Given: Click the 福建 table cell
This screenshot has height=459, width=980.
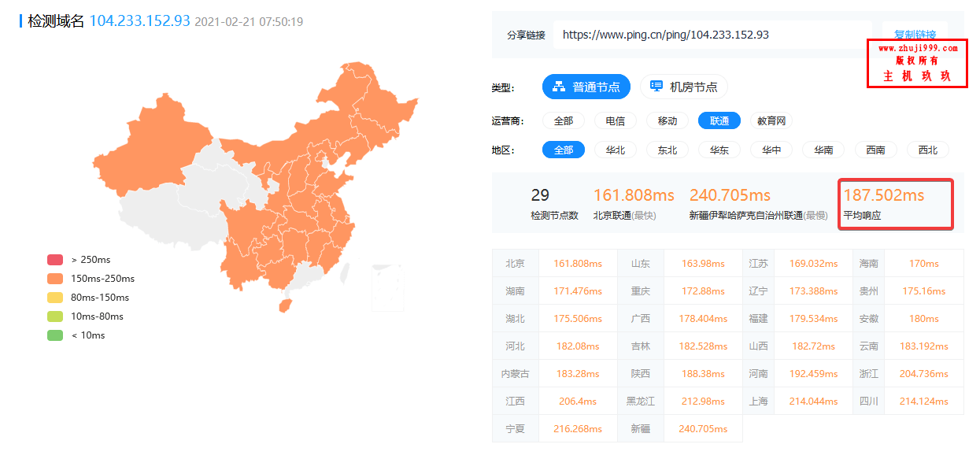Looking at the screenshot, I should [x=758, y=319].
